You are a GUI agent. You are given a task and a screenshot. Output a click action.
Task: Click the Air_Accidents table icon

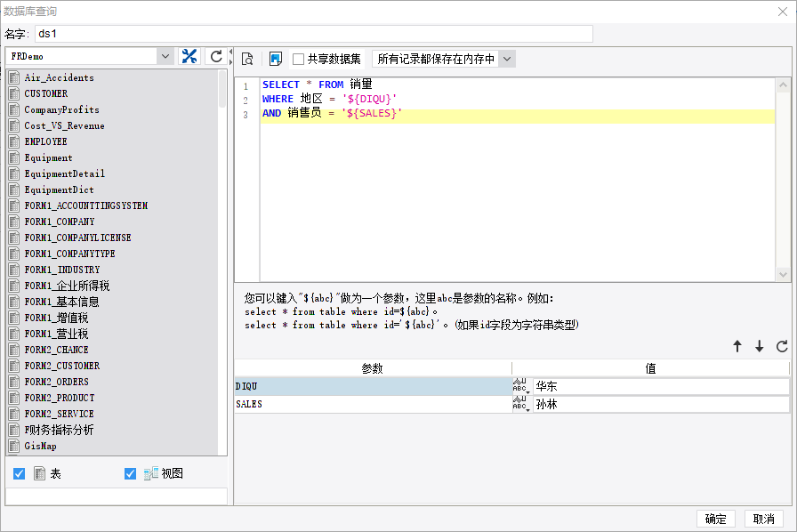point(14,77)
